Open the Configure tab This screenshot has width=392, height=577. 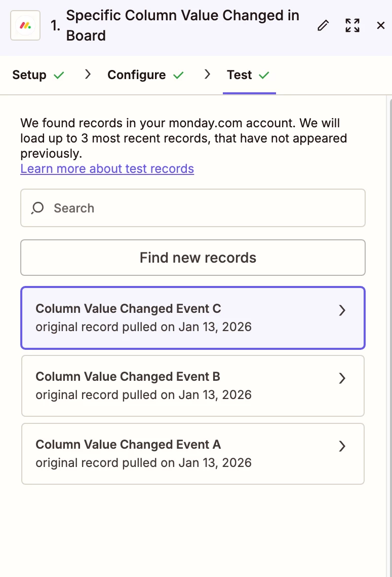[x=136, y=75]
